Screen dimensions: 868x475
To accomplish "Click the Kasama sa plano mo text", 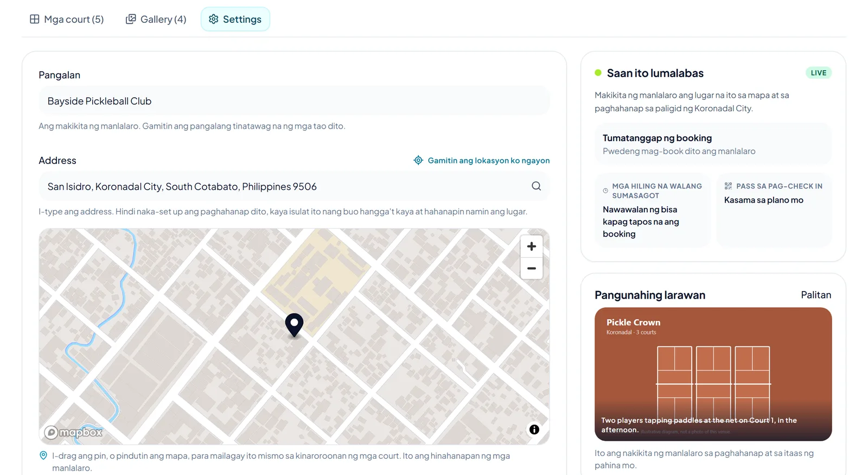I will pyautogui.click(x=764, y=200).
